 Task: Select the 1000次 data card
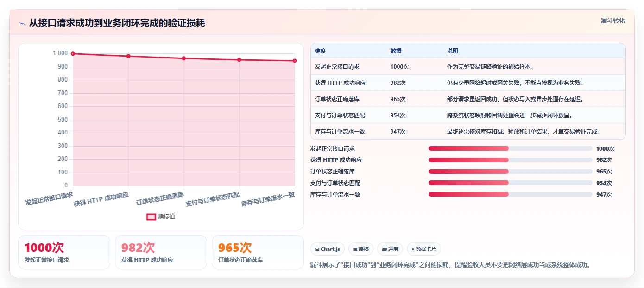coord(64,252)
